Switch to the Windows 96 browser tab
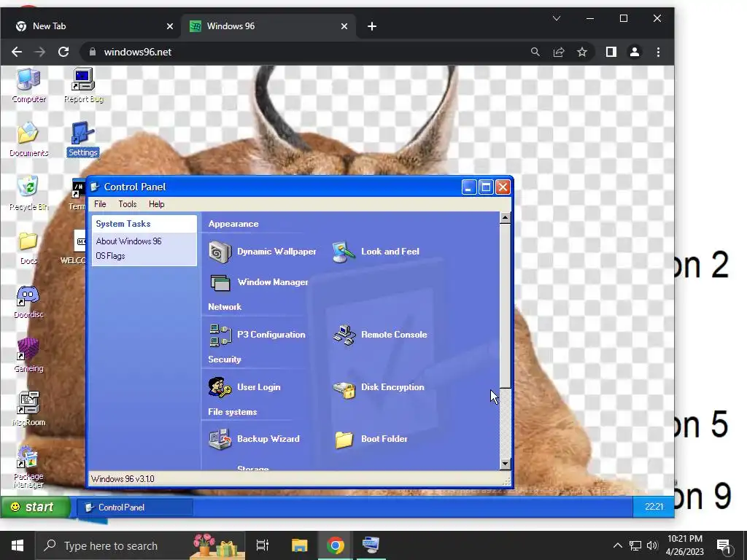747x560 pixels. point(268,26)
